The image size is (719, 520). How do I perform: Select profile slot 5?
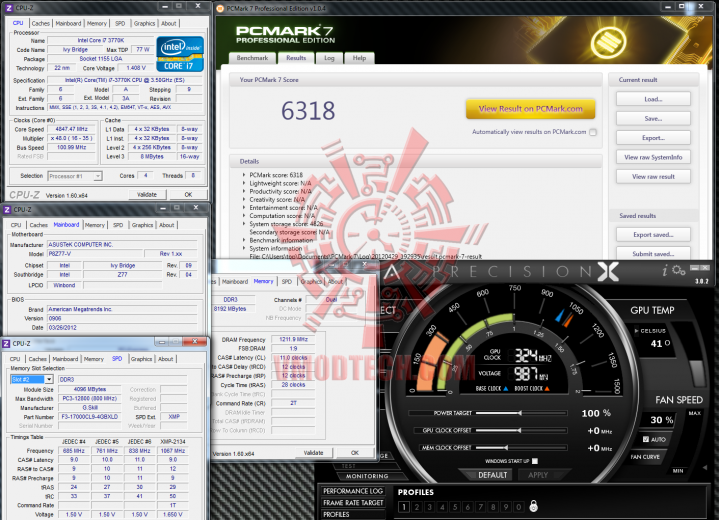[455, 507]
